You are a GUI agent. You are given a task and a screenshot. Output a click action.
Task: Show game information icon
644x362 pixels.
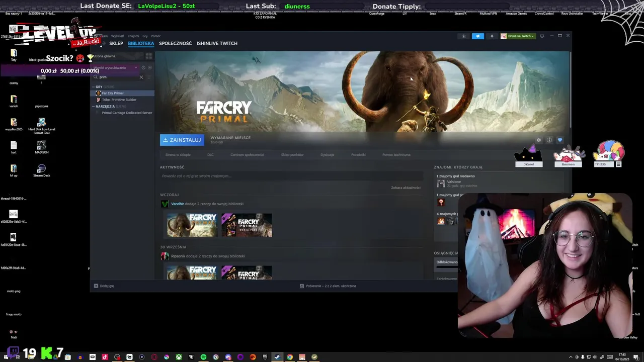549,140
